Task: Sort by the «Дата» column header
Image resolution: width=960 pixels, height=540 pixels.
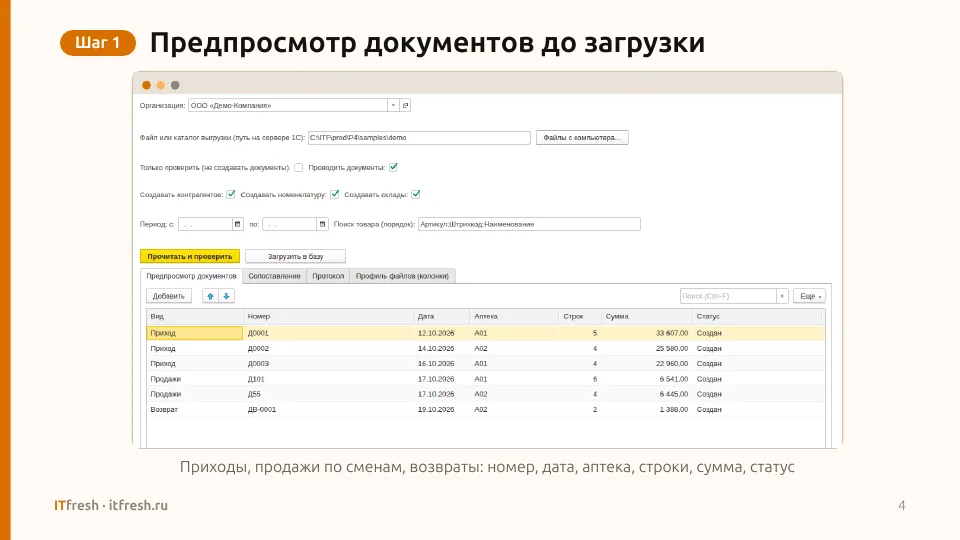Action: [x=441, y=317]
